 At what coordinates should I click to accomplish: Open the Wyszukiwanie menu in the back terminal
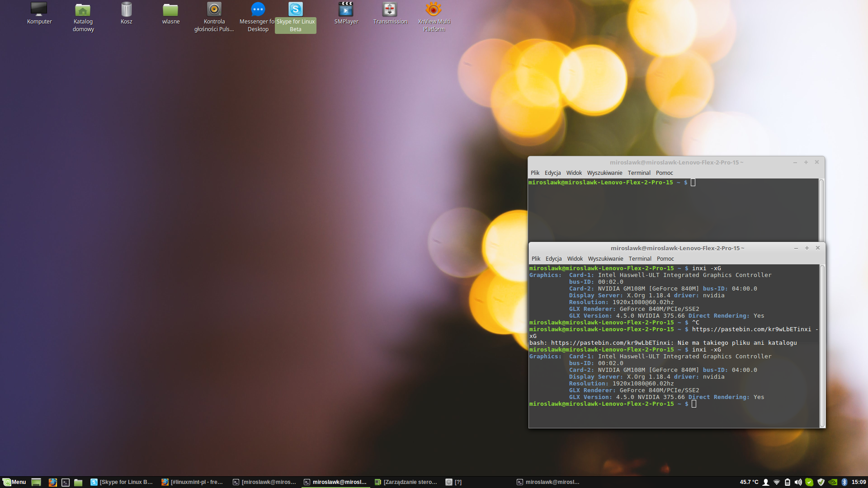(604, 173)
